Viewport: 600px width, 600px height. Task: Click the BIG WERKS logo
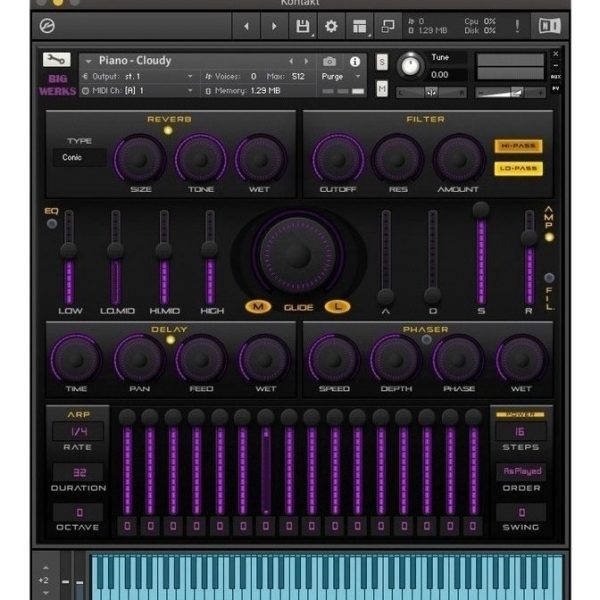tap(58, 85)
